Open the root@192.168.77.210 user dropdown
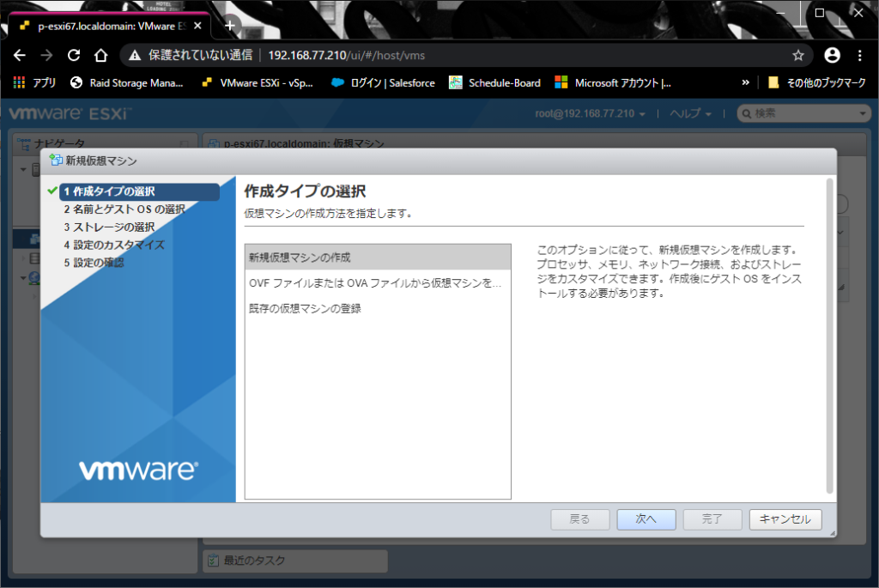Viewport: 879px width, 588px height. point(590,114)
